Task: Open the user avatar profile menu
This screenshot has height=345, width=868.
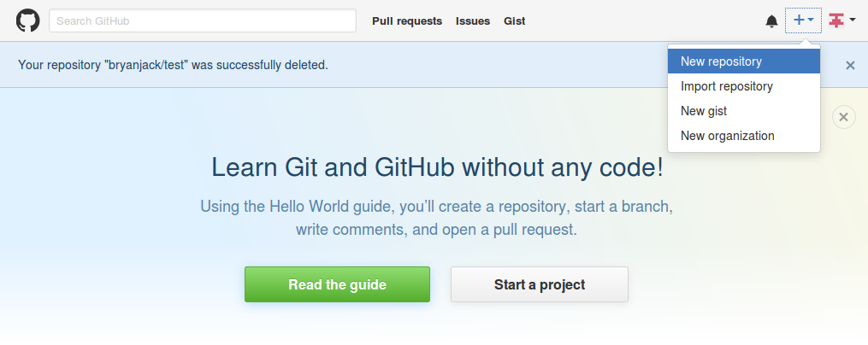Action: 842,20
